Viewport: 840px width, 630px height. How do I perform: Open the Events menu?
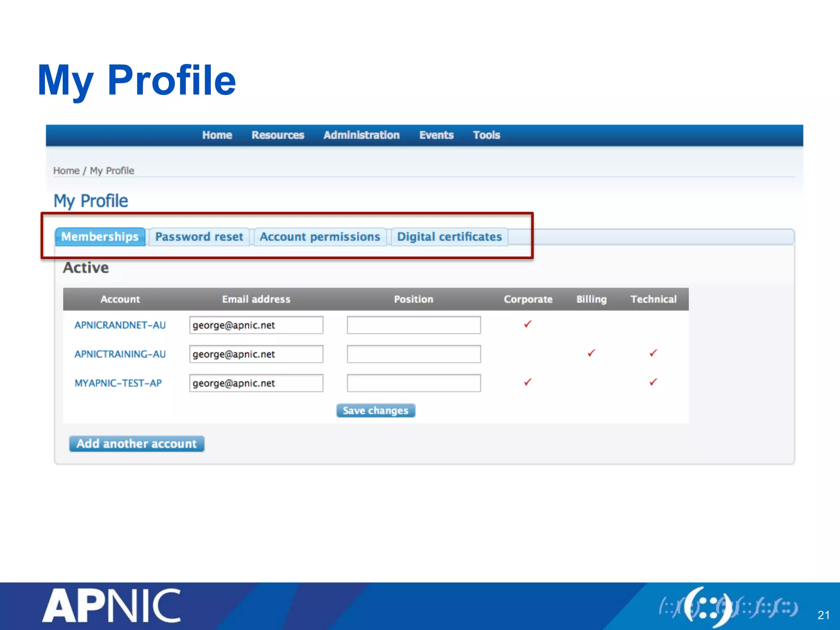point(436,135)
